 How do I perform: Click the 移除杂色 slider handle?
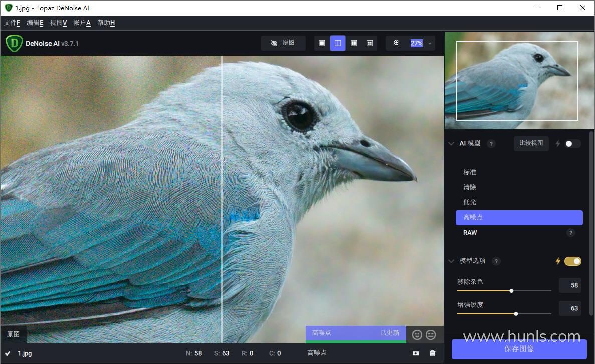[x=511, y=290]
